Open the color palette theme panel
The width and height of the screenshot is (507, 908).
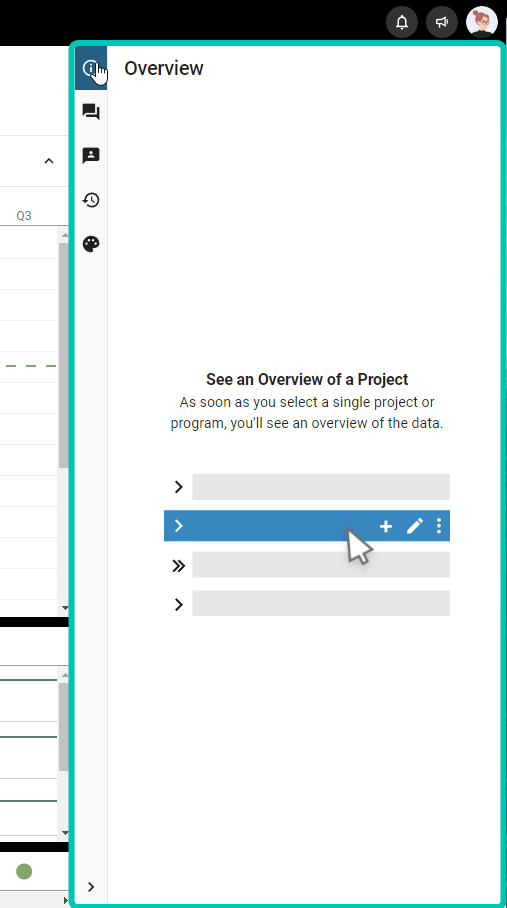(x=91, y=244)
